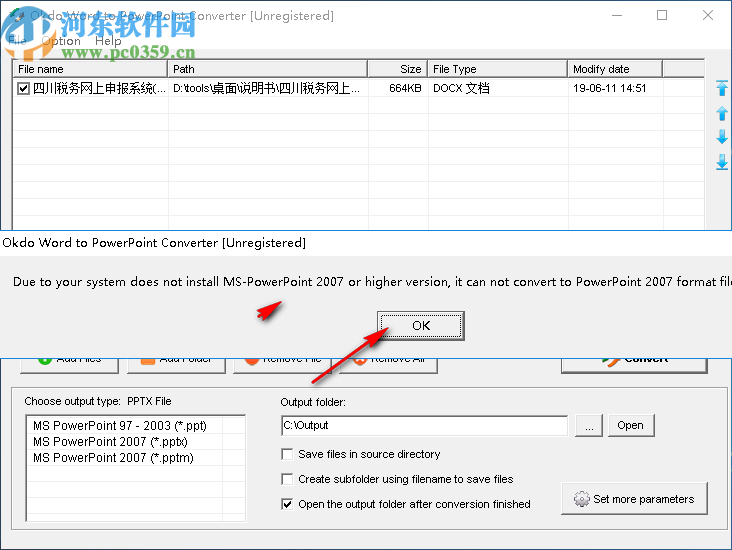Select the 19-06-11 14:51 modify date cell
The width and height of the screenshot is (732, 550).
coord(615,88)
